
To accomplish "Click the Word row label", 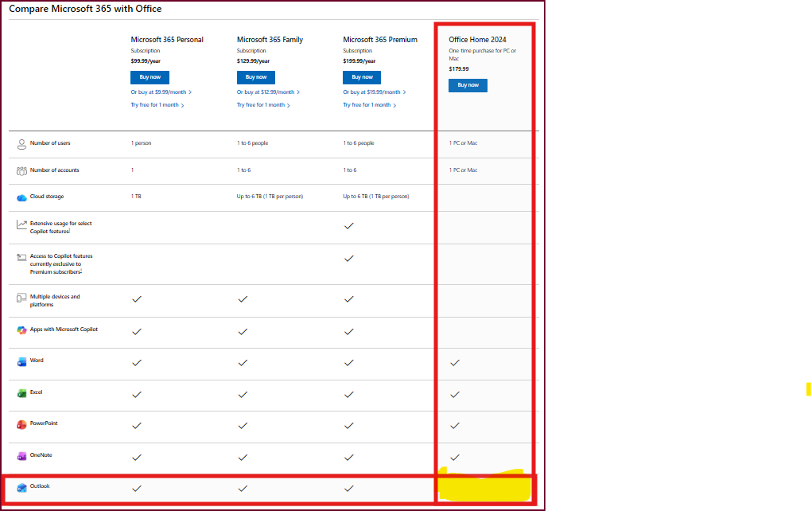I will tap(37, 361).
